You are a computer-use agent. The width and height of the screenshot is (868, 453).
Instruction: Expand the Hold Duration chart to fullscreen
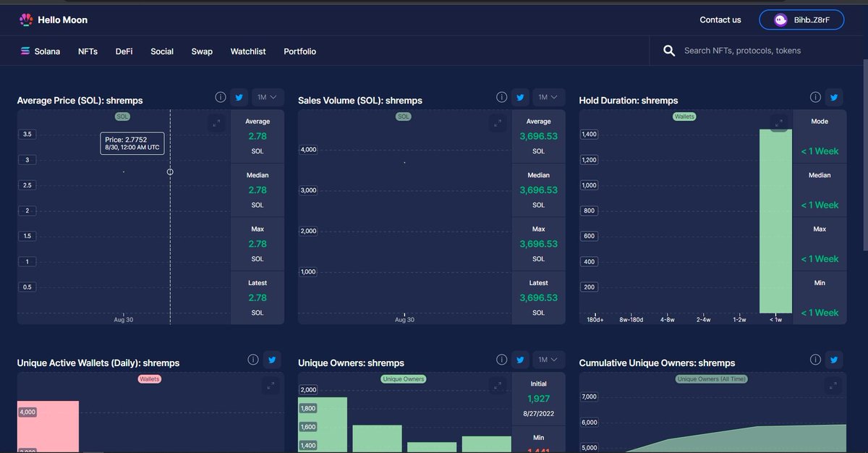(x=779, y=123)
